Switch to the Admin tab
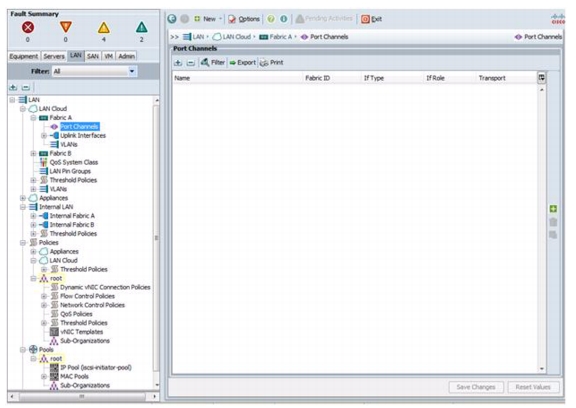Viewport: 576px width, 408px height. coord(126,56)
